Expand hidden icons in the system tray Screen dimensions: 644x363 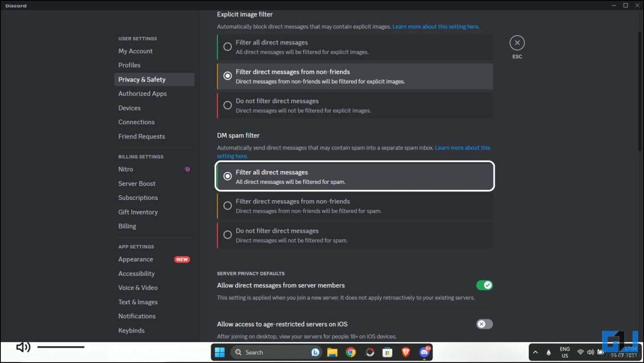point(535,352)
